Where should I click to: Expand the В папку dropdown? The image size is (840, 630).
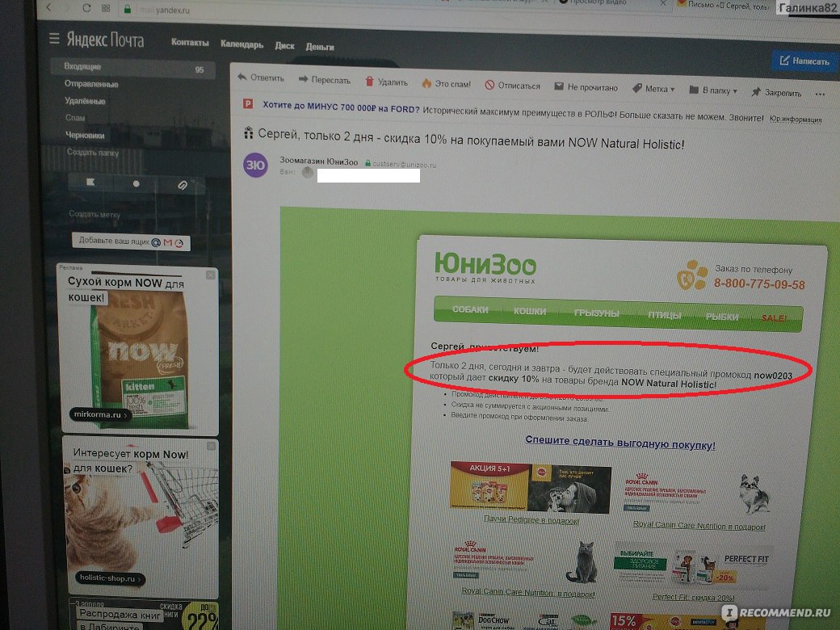[x=713, y=90]
